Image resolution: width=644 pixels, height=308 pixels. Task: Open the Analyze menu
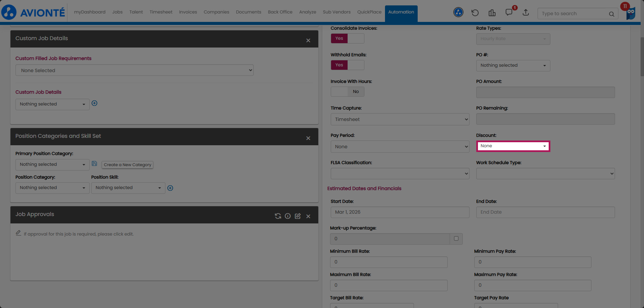[x=308, y=12]
